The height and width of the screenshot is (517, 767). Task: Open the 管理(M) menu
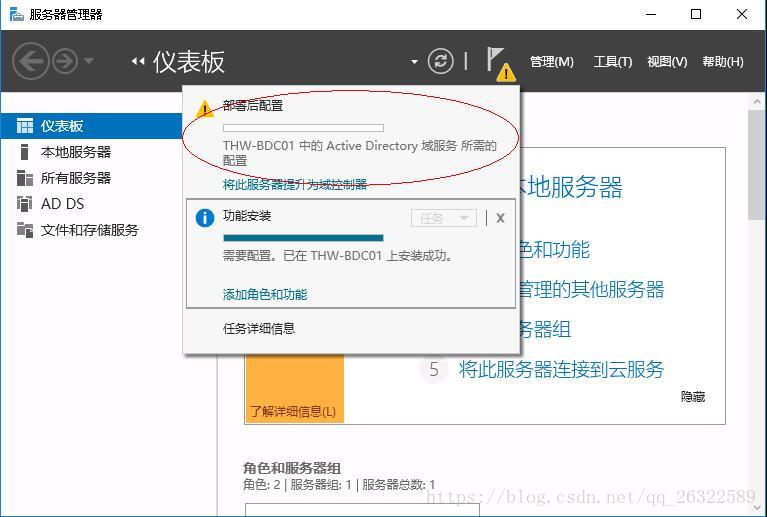coord(552,62)
